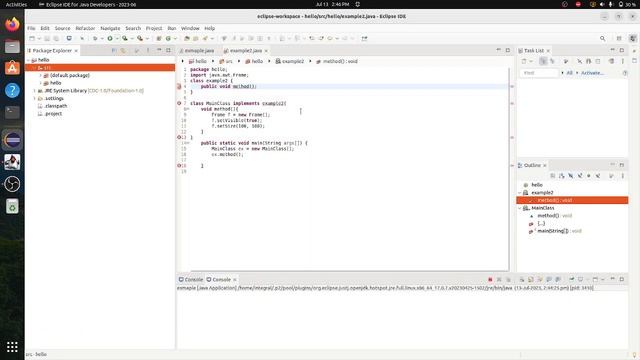Viewport: 640px width, 360px height.
Task: Click the Find field in Task List
Action: click(539, 73)
